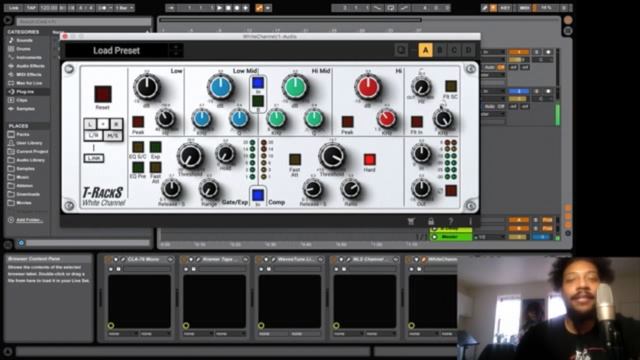The width and height of the screenshot is (640, 360).
Task: Select the M/S mode button
Action: [x=113, y=135]
